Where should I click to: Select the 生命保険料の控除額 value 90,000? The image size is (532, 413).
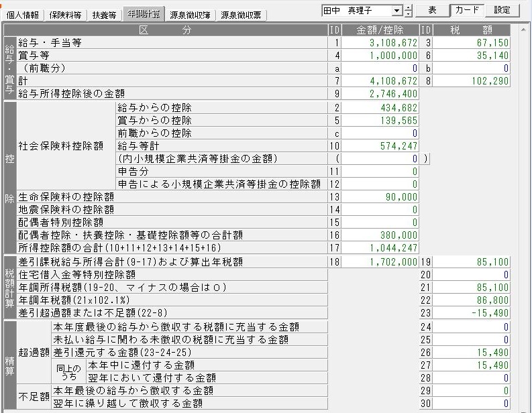(x=380, y=196)
